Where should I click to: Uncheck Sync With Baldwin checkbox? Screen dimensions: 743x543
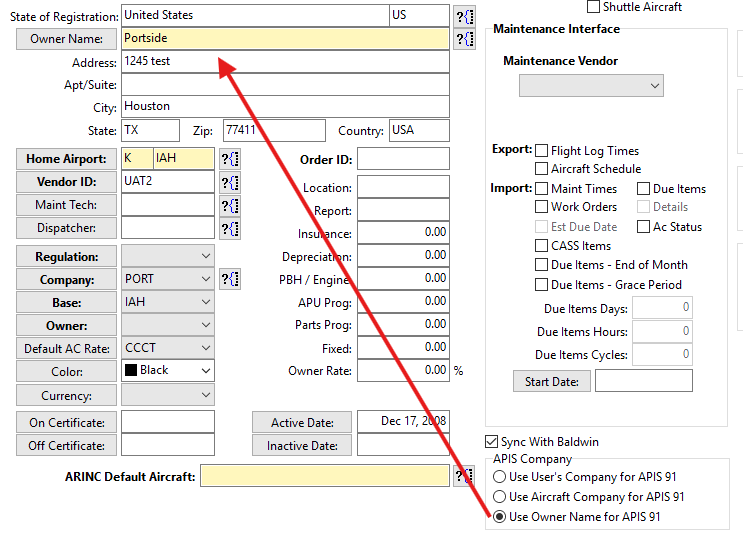(492, 442)
